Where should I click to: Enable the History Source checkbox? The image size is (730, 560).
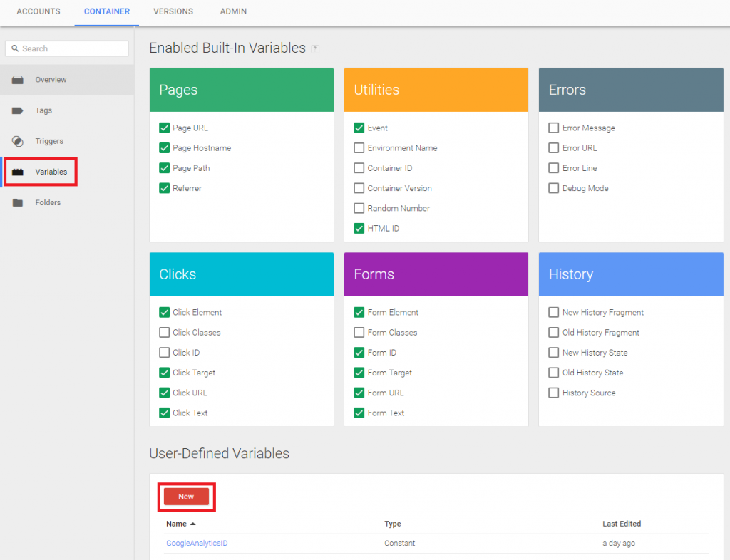click(554, 393)
